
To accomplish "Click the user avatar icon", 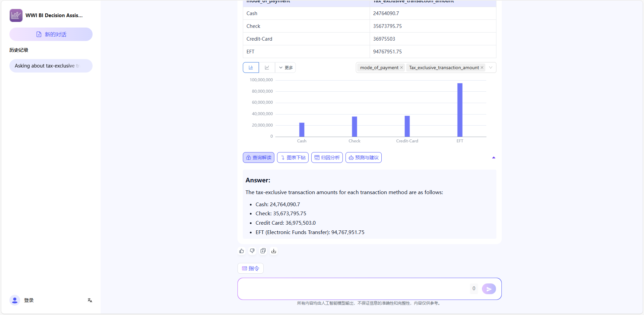I will (15, 300).
